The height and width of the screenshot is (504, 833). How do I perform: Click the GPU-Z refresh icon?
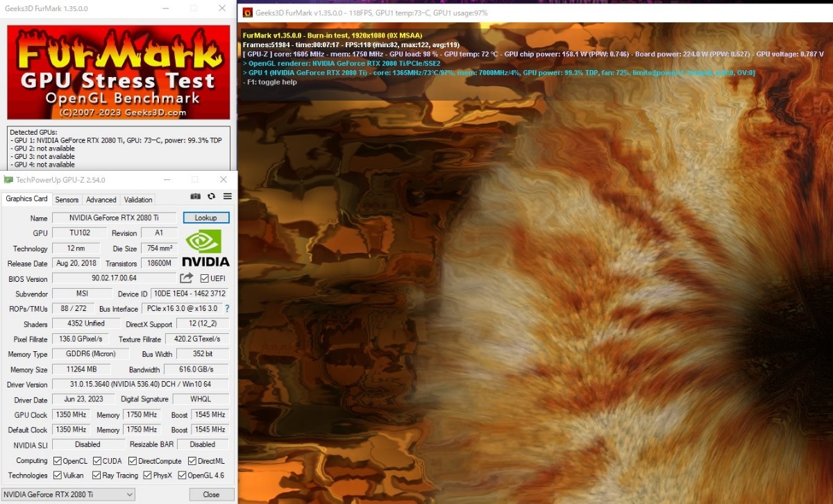tap(211, 197)
